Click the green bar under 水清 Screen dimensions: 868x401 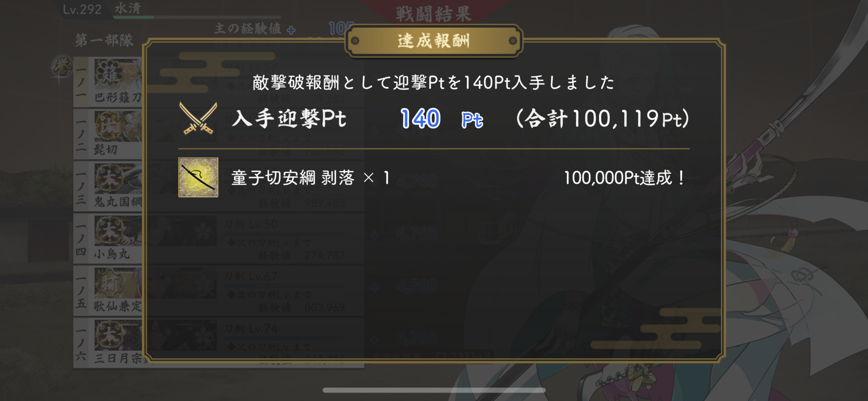134,17
